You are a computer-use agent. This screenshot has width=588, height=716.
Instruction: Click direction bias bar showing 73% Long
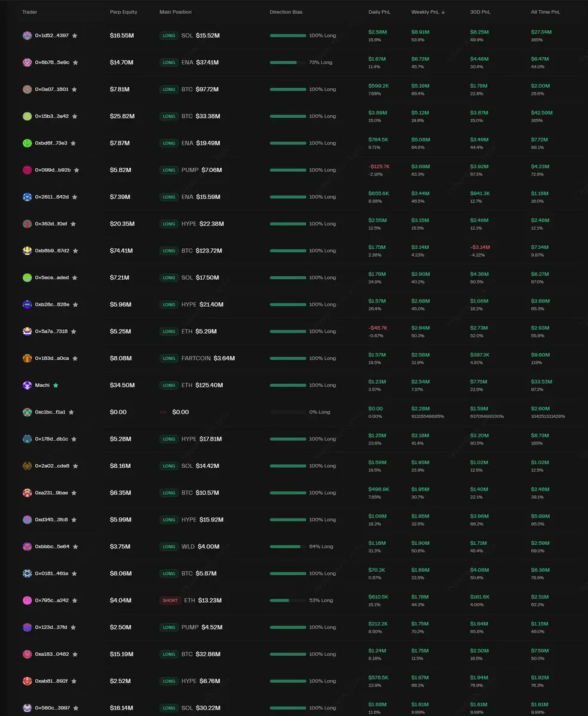(288, 63)
